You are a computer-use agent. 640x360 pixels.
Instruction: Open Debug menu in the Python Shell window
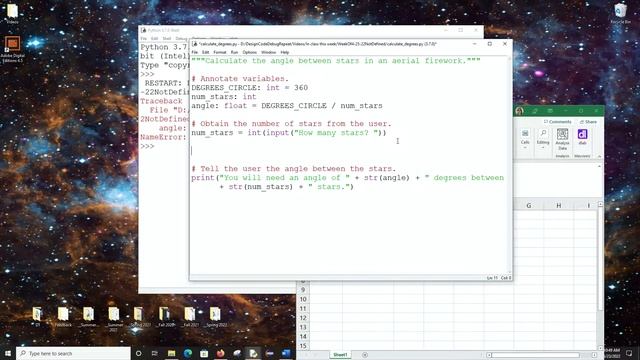(x=181, y=38)
